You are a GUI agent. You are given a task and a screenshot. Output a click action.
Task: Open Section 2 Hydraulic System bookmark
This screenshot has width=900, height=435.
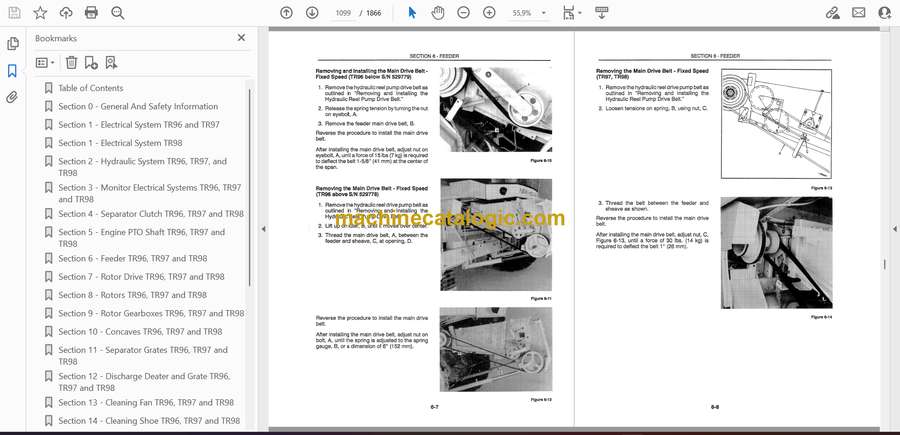[x=142, y=167]
